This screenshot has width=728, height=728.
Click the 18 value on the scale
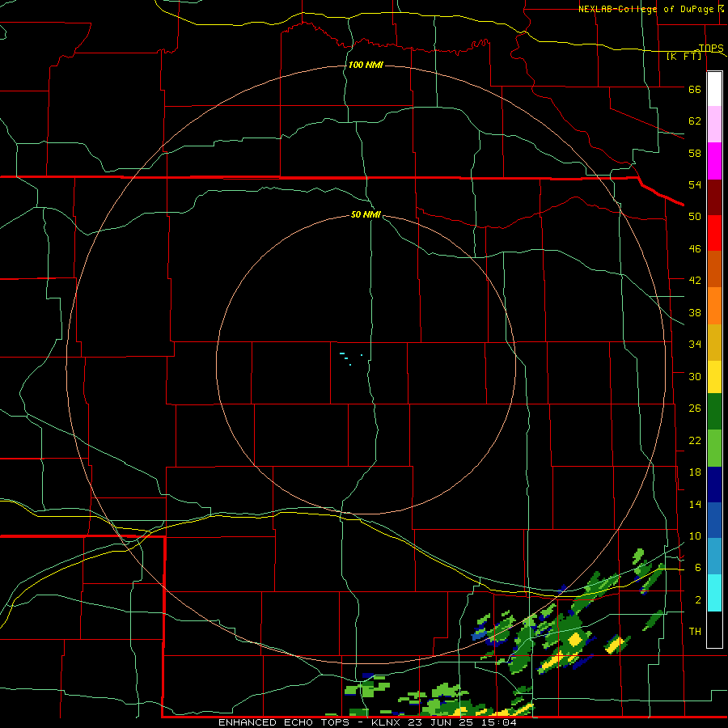point(695,472)
